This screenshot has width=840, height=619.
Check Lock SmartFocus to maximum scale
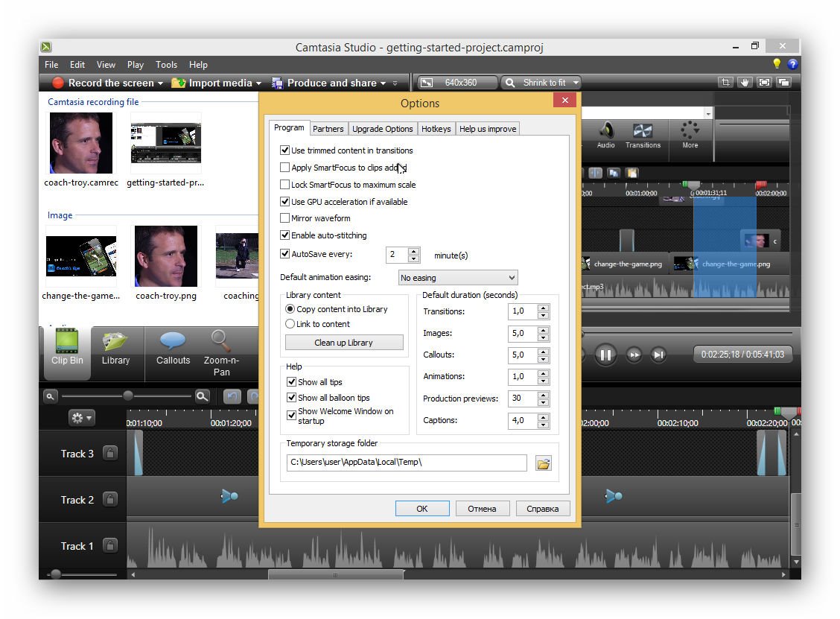[285, 185]
